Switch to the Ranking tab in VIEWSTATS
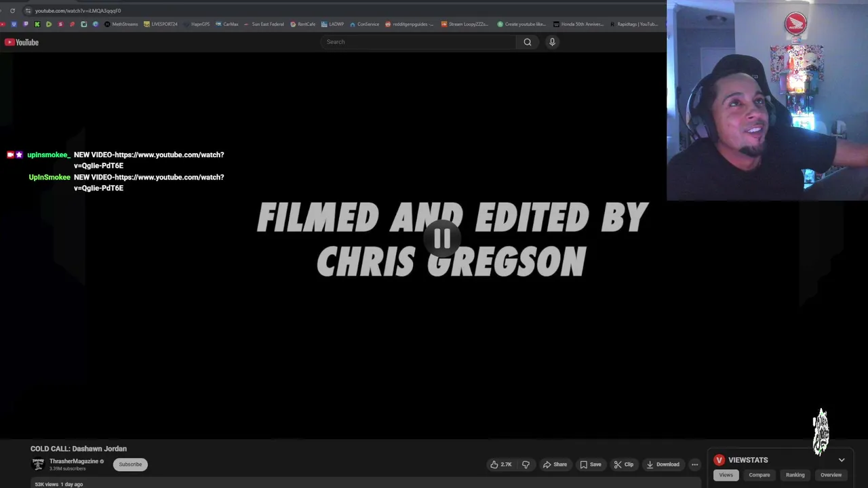The image size is (868, 488). pyautogui.click(x=795, y=475)
